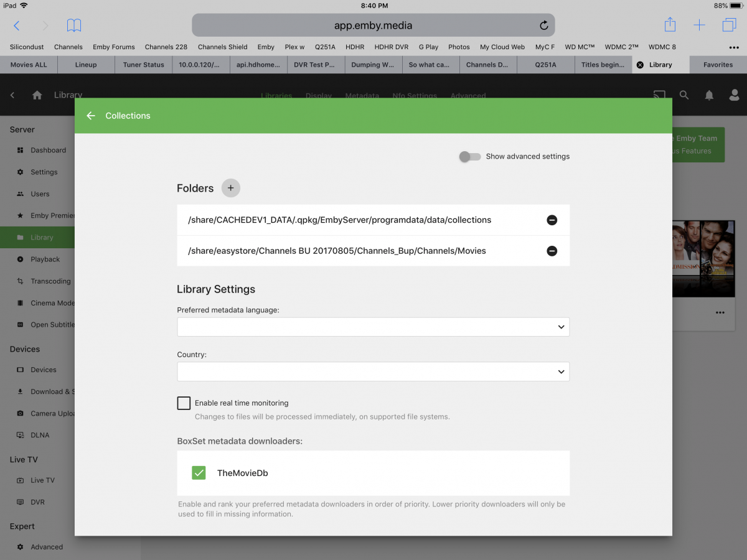747x560 pixels.
Task: Switch to Q251A browser tab
Action: tap(545, 65)
